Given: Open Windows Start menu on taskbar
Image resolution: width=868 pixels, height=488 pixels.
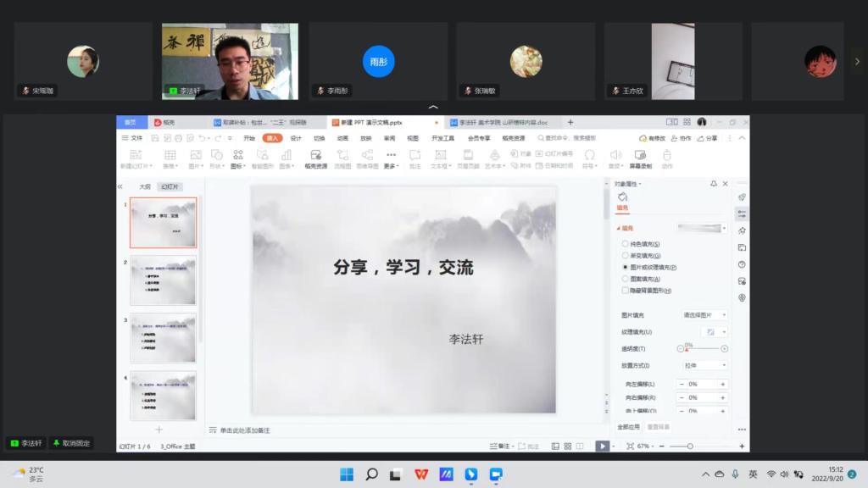Looking at the screenshot, I should click(347, 474).
